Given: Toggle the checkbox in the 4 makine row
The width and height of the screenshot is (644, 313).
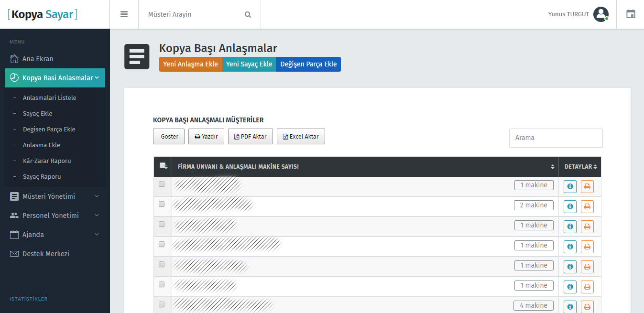Looking at the screenshot, I should click(162, 304).
